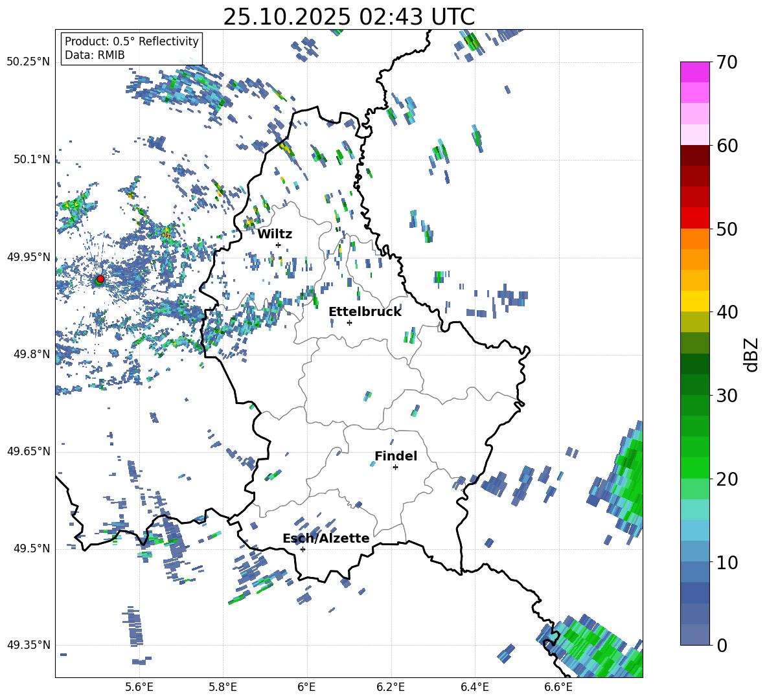Click the dBZ colorbar axis label
This screenshot has width=767, height=700.
click(751, 354)
